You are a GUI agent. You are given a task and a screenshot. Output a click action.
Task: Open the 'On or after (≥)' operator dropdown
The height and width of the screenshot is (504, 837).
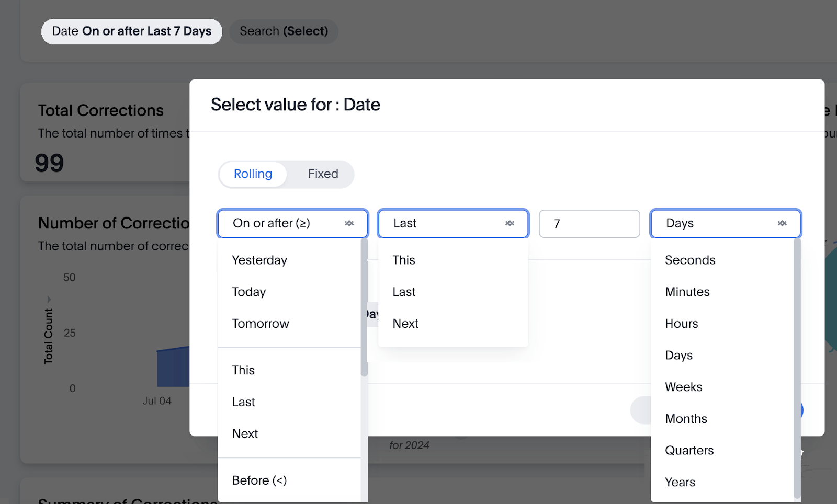pos(293,223)
